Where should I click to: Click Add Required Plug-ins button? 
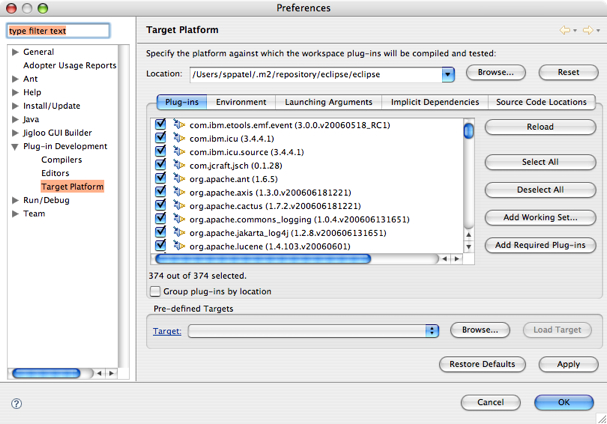(540, 245)
